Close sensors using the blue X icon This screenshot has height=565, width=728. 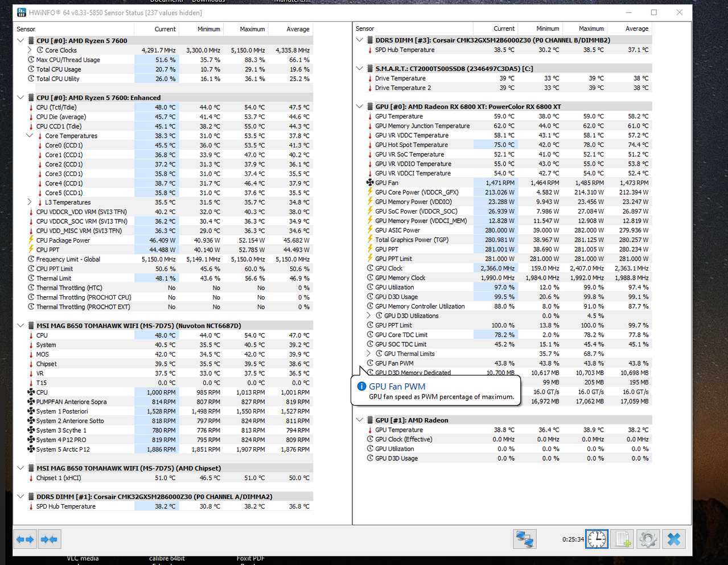point(674,539)
